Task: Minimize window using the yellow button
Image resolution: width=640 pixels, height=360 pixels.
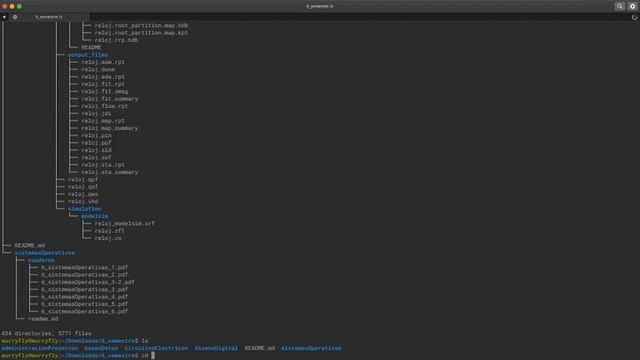Action: click(12, 6)
